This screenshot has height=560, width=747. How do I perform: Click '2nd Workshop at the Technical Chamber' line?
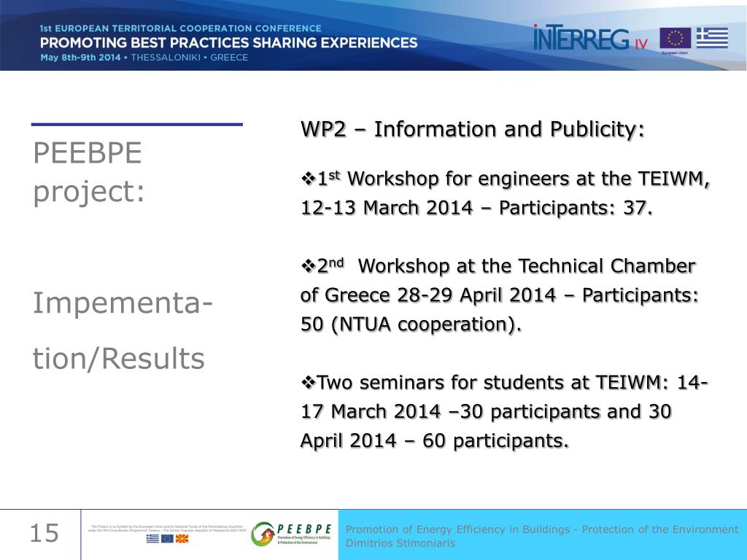[498, 266]
